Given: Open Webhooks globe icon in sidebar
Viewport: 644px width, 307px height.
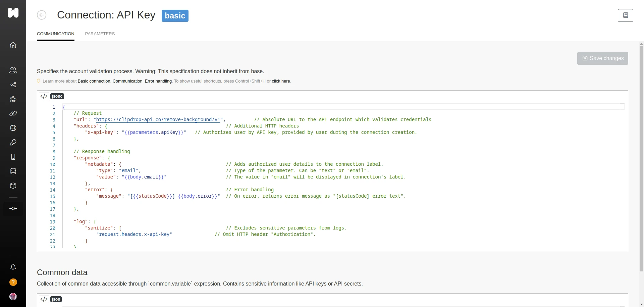Looking at the screenshot, I should pyautogui.click(x=13, y=128).
